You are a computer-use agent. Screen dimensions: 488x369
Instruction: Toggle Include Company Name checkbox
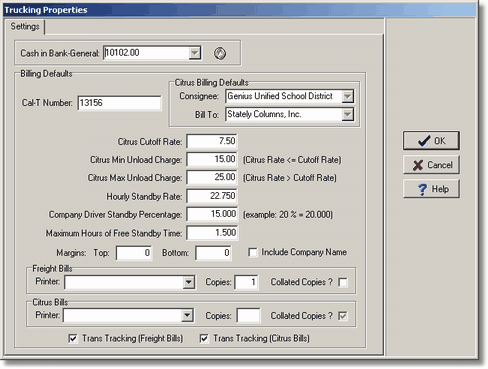(x=253, y=252)
